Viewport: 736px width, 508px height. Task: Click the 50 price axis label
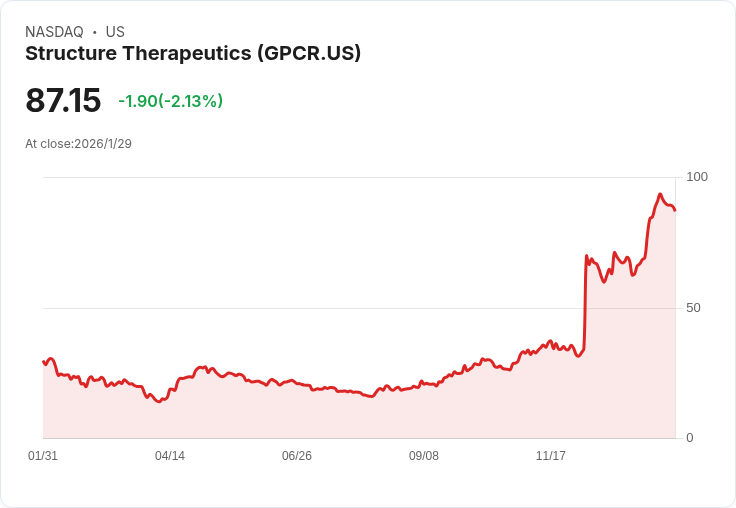(x=693, y=308)
